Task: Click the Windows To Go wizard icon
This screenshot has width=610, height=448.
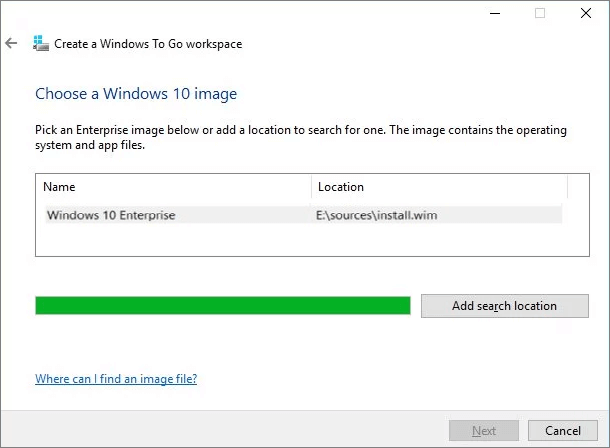Action: tap(40, 44)
